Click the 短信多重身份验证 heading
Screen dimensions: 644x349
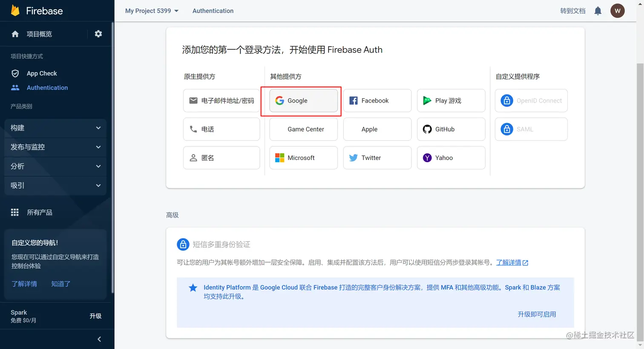click(221, 244)
